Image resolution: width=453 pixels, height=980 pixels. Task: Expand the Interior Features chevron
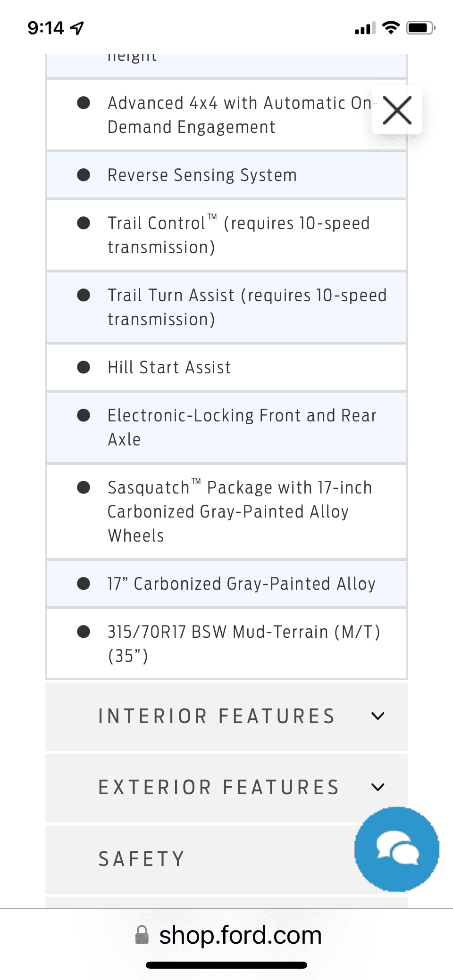click(x=378, y=716)
